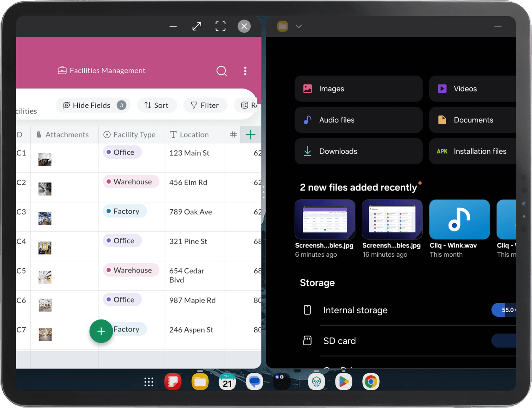Open attachment thumbnail in row C7

pos(45,334)
